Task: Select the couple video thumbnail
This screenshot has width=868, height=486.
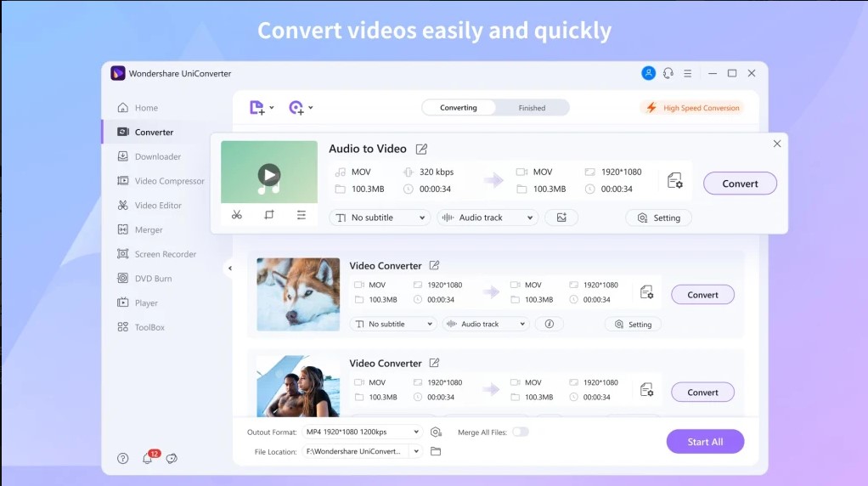Action: point(298,386)
